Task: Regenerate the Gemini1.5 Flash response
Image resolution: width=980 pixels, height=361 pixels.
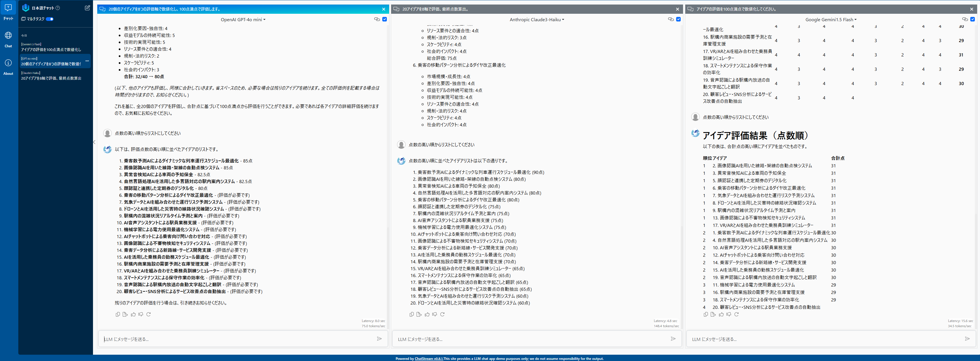Action: pos(737,315)
